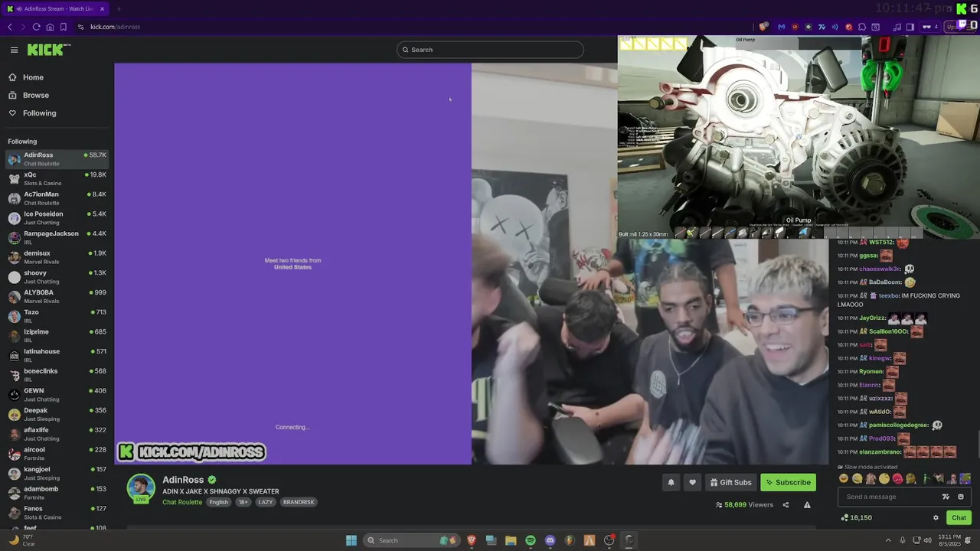
Task: Open the Chat Roulette category link
Action: click(182, 502)
